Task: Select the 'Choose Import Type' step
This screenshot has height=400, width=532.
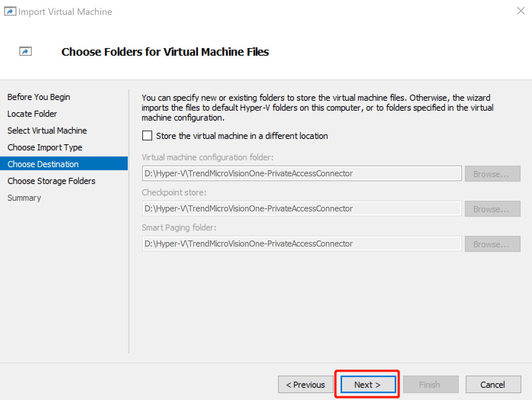Action: (x=45, y=147)
